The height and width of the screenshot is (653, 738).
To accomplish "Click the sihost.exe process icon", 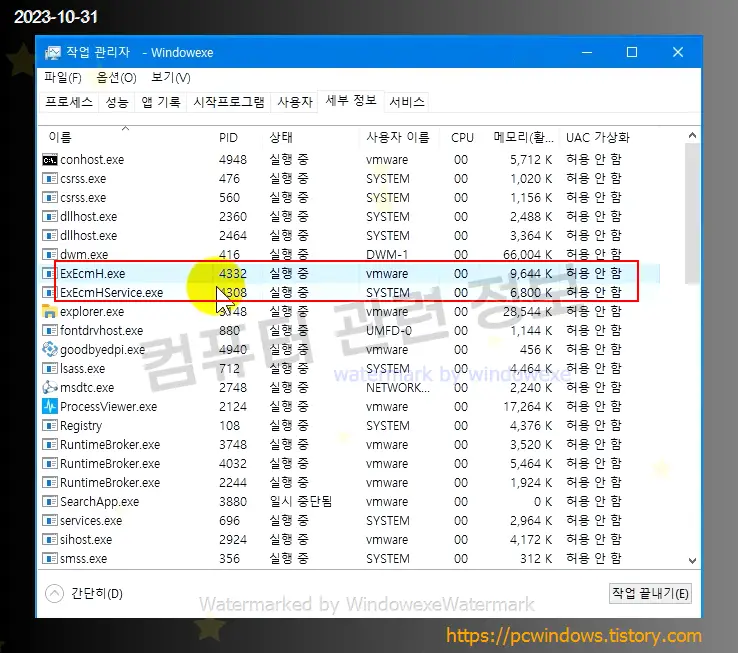I will 49,539.
